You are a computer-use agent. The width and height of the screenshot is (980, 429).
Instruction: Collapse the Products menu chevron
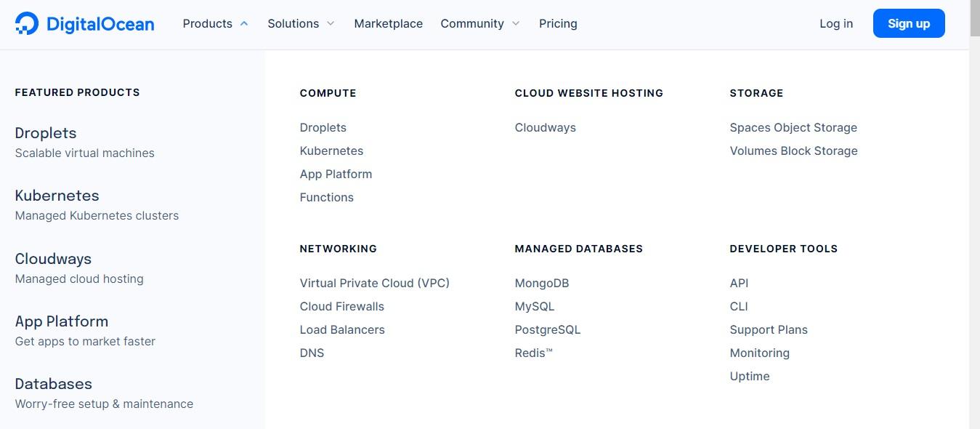tap(244, 23)
